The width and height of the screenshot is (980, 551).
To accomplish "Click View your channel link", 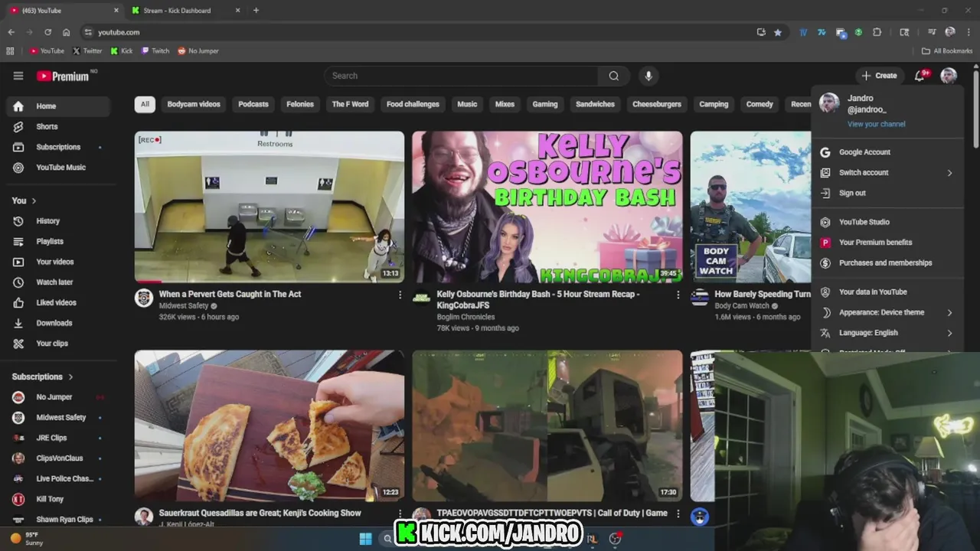I will point(876,124).
